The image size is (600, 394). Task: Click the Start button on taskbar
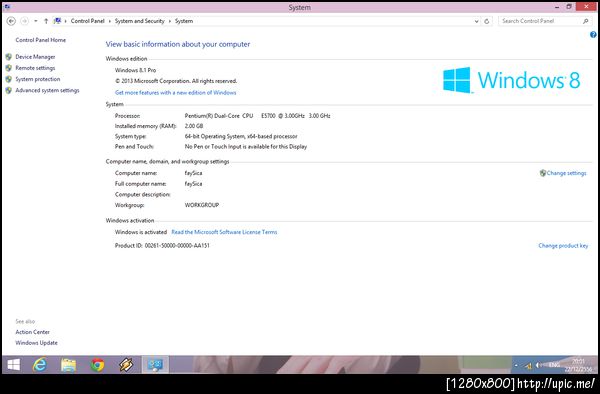(14, 365)
